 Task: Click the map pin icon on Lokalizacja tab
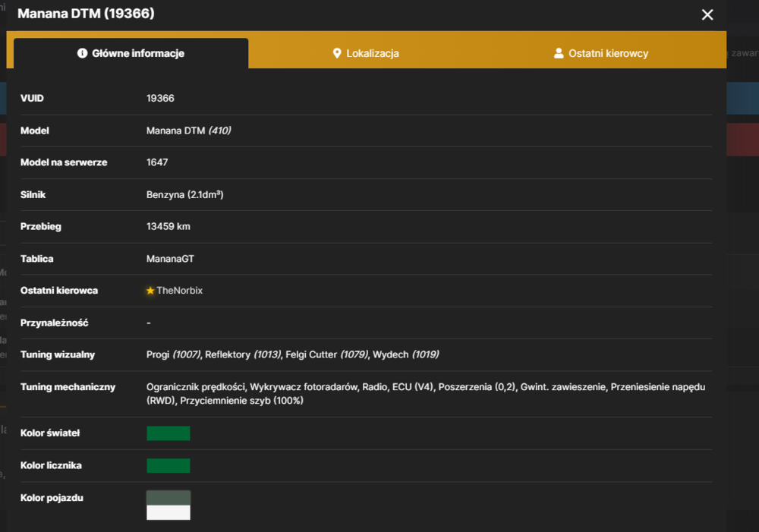pyautogui.click(x=337, y=53)
